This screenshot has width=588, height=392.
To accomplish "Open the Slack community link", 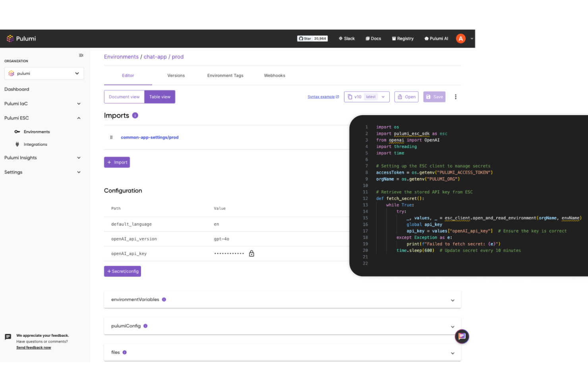I will coord(346,39).
